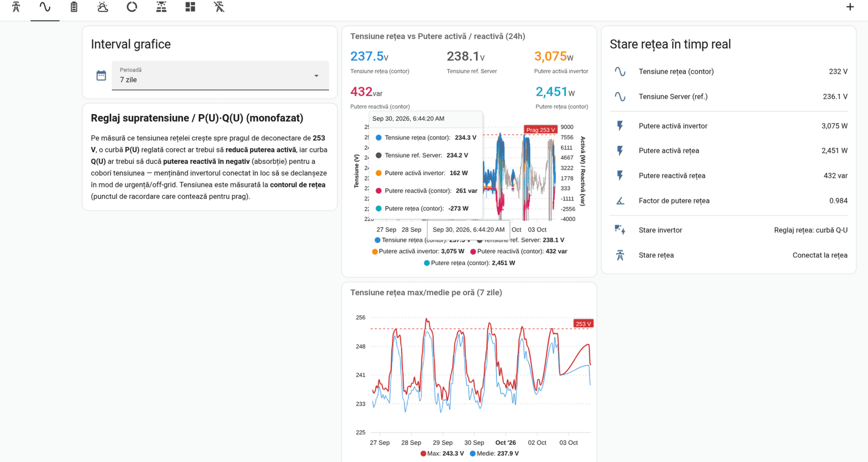This screenshot has height=462, width=868.
Task: Click the 253 V label in 7-day chart
Action: pos(583,324)
